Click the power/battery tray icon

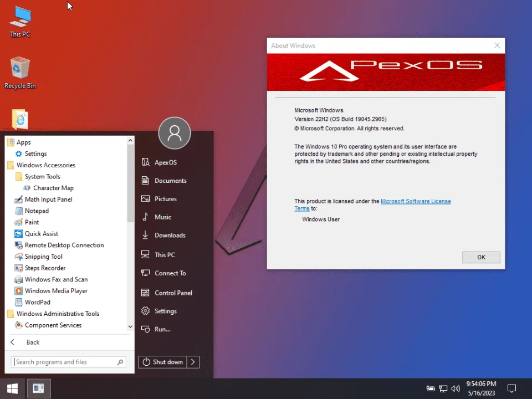pos(431,388)
